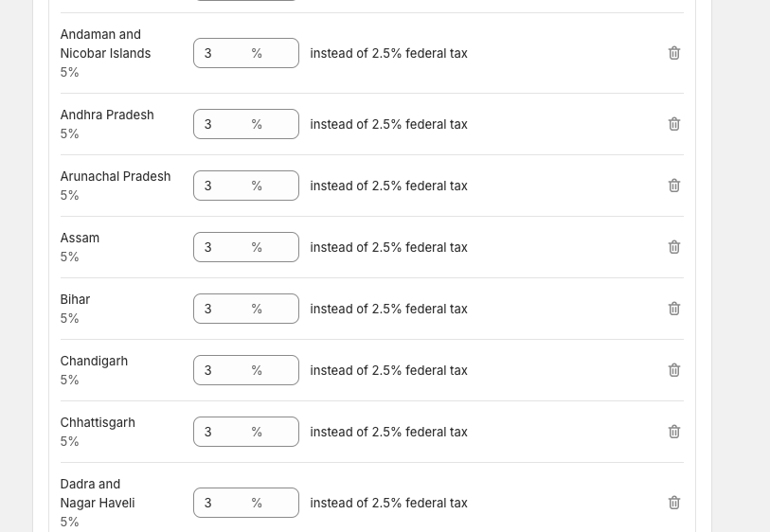Click the Assam region label
This screenshot has height=532, width=770.
[80, 238]
